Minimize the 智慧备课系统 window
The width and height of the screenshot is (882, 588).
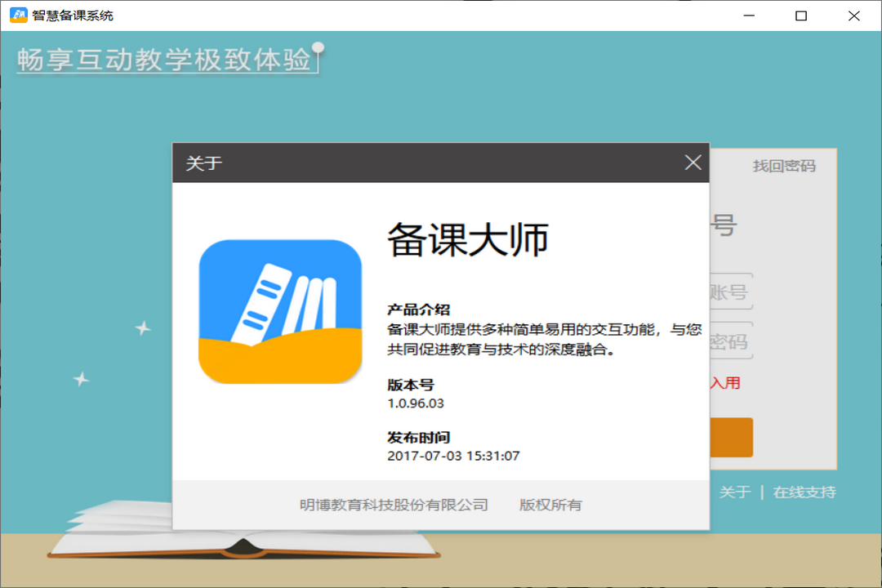(x=749, y=15)
